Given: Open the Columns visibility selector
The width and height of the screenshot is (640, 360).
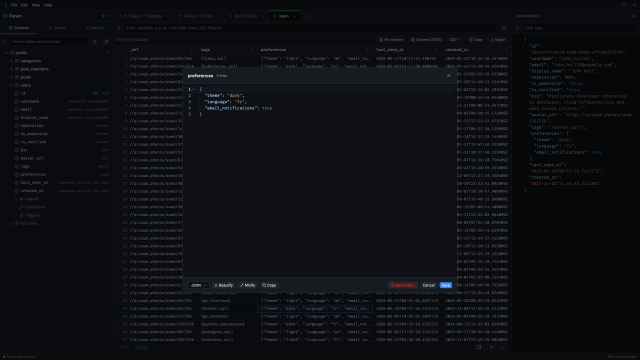Looking at the screenshot, I should pyautogui.click(x=426, y=40).
